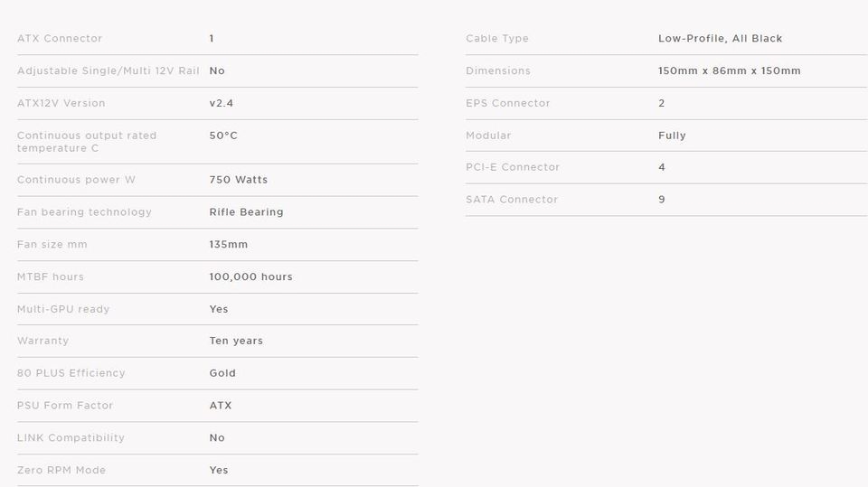This screenshot has height=487, width=868.
Task: Click the SATA Connector label
Action: (x=512, y=200)
